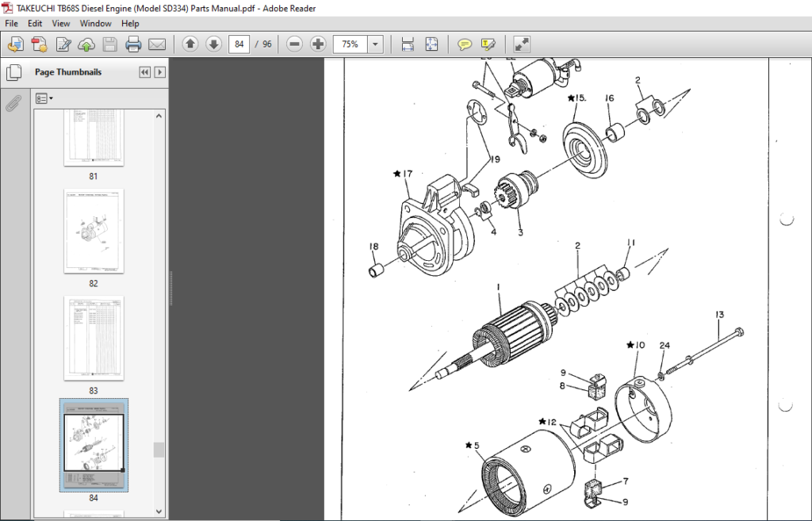Add sticky note comment icon
Image resolution: width=812 pixels, height=521 pixels.
click(x=465, y=44)
